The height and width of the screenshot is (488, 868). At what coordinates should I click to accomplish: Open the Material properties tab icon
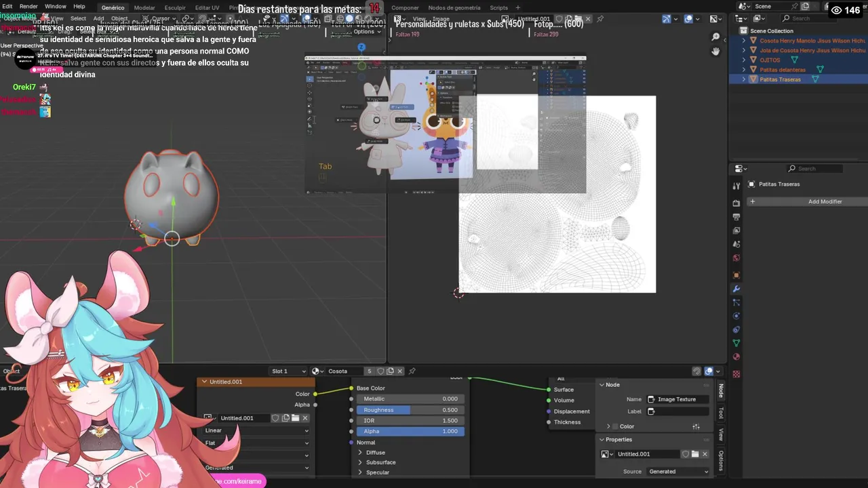click(x=736, y=357)
